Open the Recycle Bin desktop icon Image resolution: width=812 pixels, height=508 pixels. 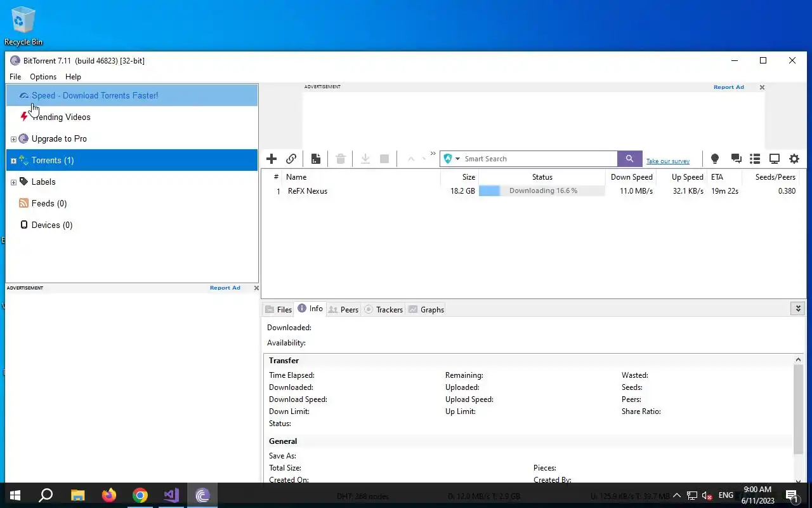[23, 26]
